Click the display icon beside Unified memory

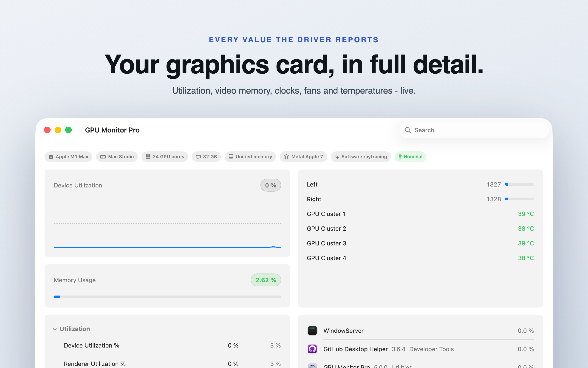coord(231,157)
